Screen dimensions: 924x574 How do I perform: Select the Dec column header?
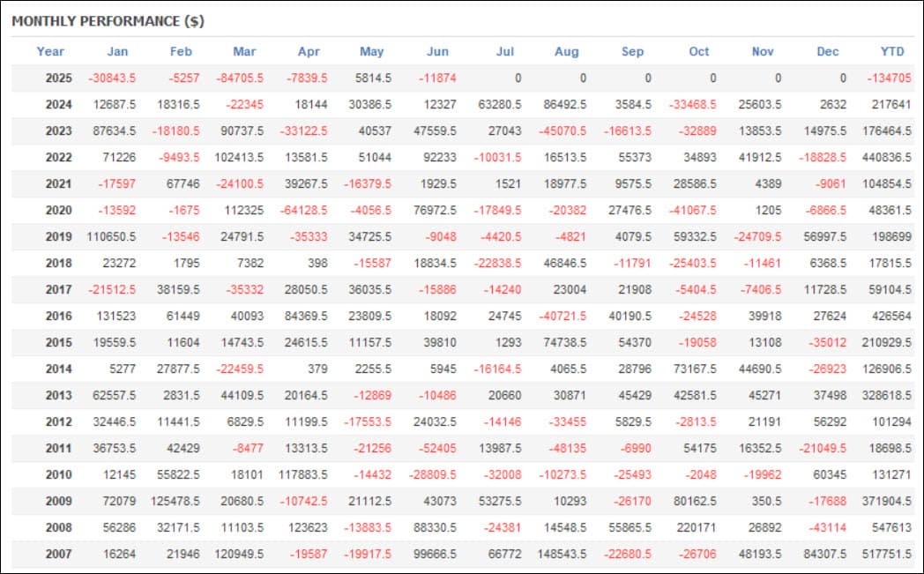tap(827, 51)
